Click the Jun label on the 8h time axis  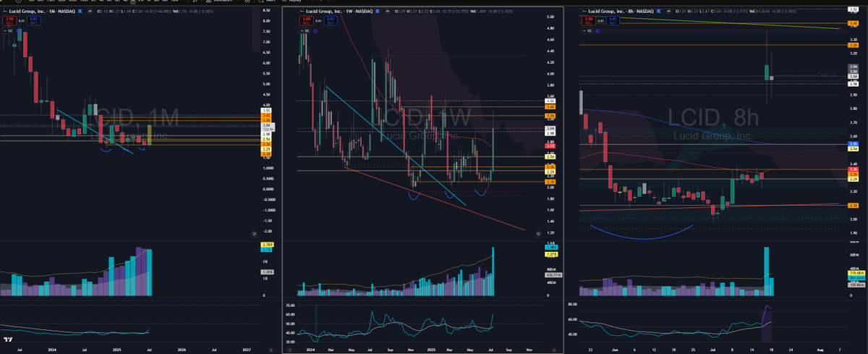point(613,349)
